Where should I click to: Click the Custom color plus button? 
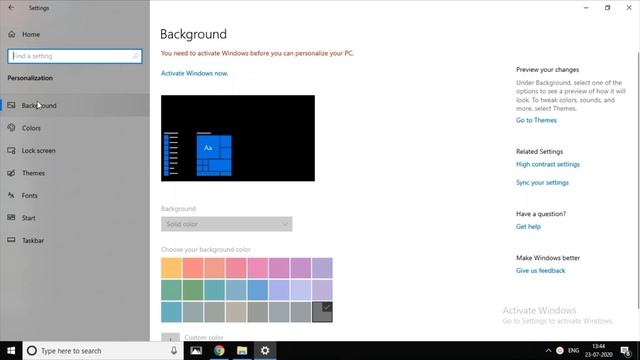coord(171,337)
